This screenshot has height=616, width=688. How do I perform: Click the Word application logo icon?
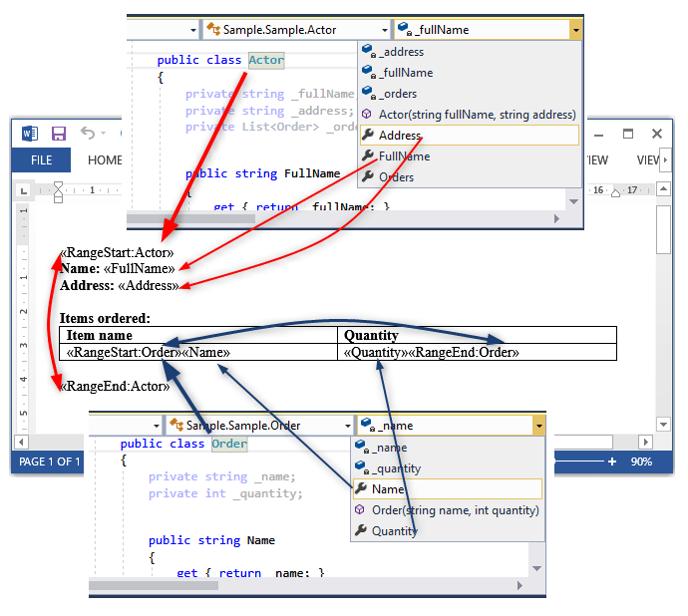[x=29, y=134]
